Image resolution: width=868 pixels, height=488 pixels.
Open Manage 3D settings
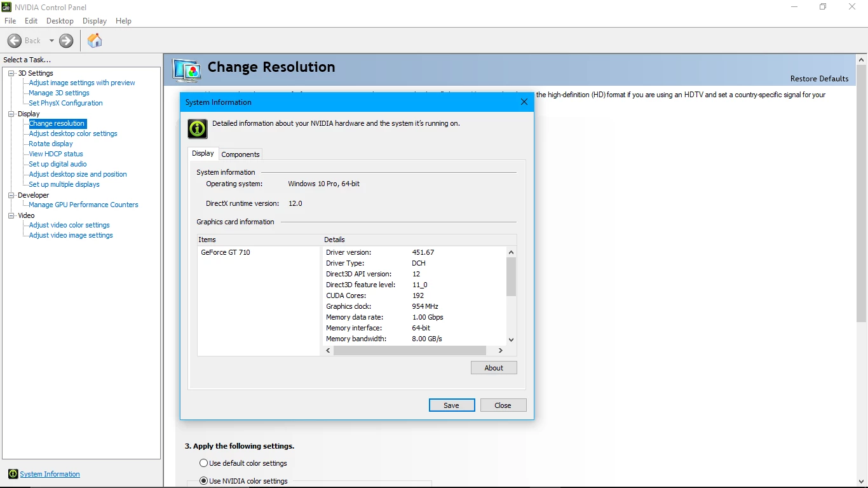[x=59, y=93]
